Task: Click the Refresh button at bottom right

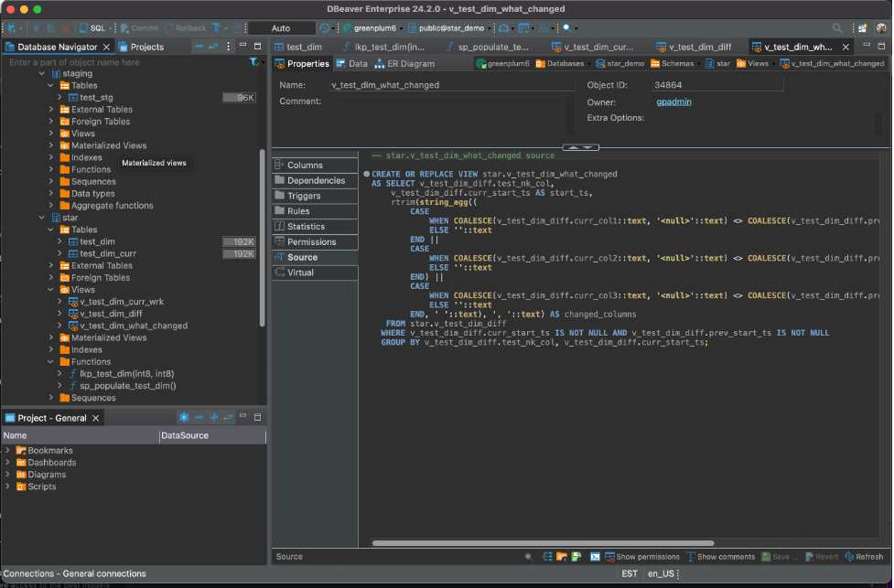Action: (x=863, y=556)
